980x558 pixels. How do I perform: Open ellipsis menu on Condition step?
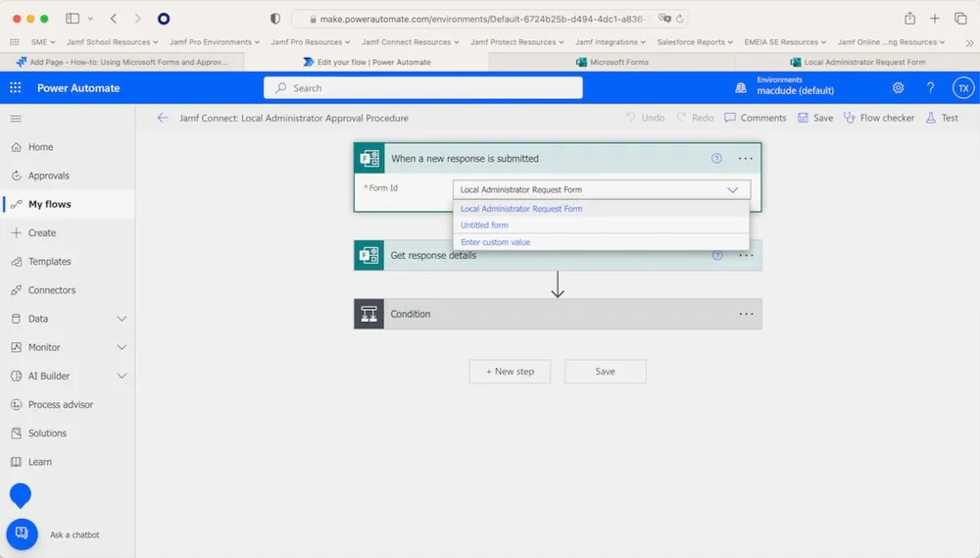pos(746,314)
